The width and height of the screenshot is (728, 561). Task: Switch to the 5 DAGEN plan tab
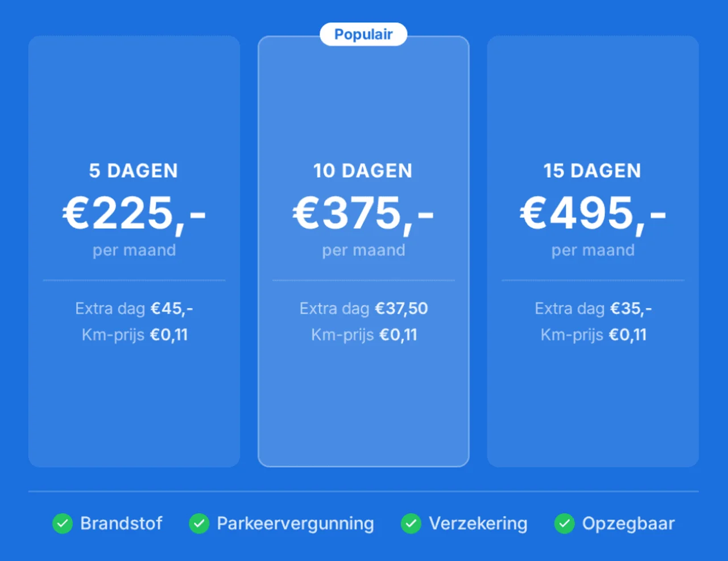click(134, 171)
